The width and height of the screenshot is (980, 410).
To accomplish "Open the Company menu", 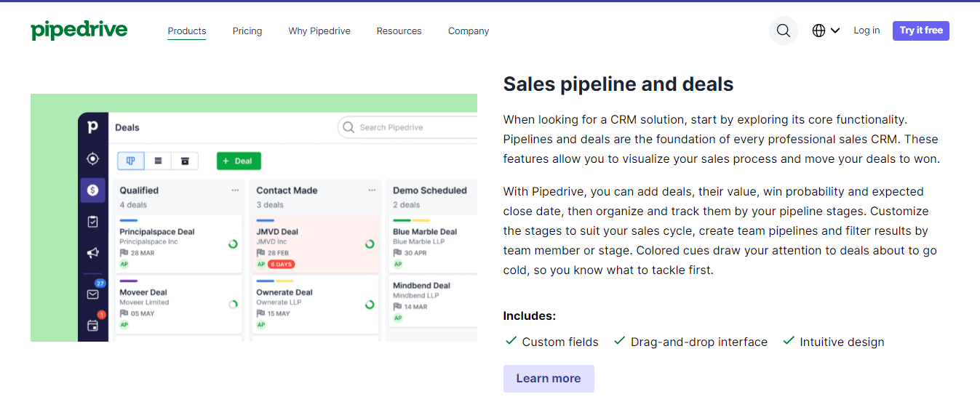I will coord(469,31).
